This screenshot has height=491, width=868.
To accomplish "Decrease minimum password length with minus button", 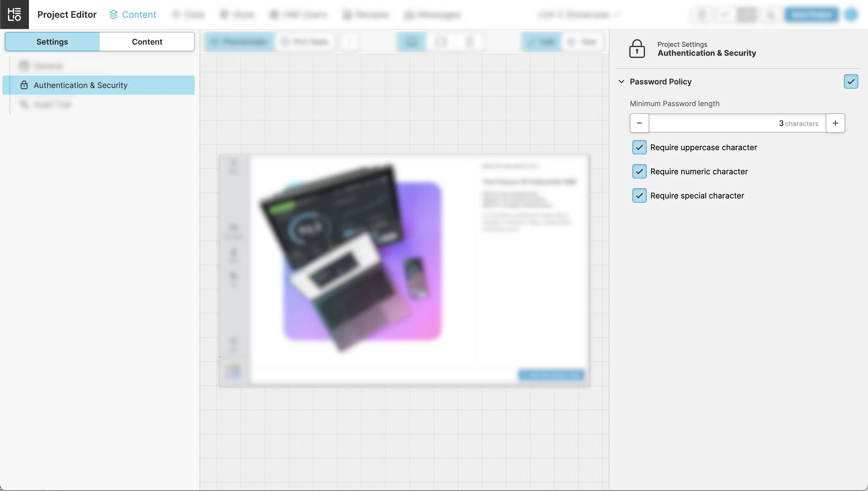I will 639,123.
